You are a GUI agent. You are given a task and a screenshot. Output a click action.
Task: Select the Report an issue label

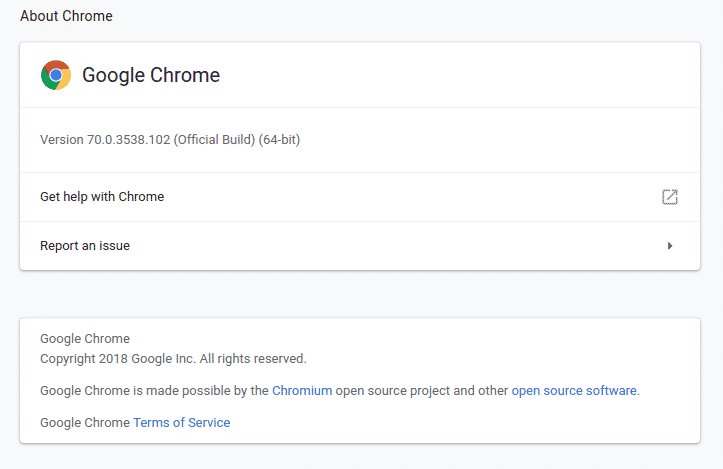point(85,246)
